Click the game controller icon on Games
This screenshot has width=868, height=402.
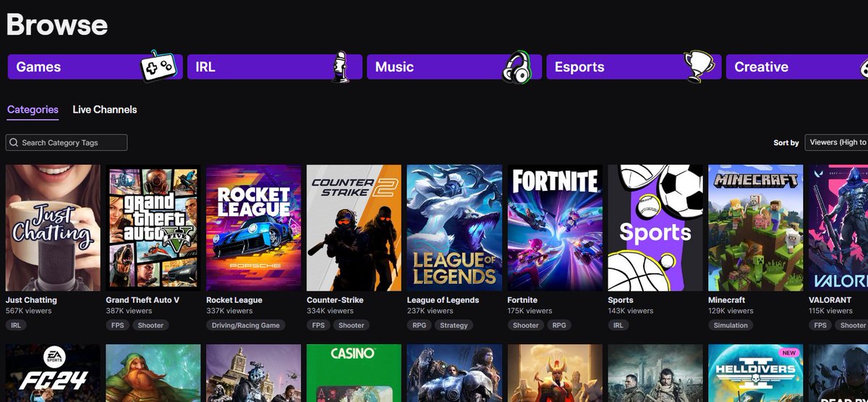pos(158,67)
